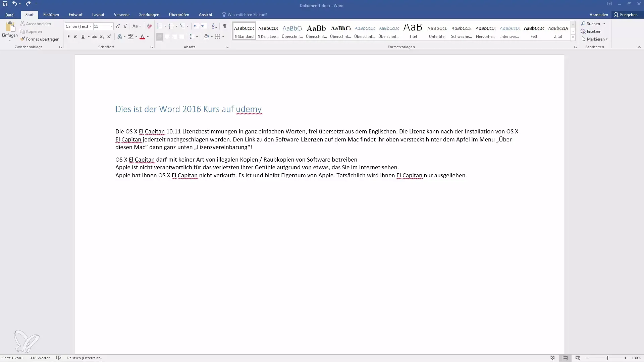The width and height of the screenshot is (644, 362).
Task: Decrease font size with shrink icon
Action: tap(125, 26)
